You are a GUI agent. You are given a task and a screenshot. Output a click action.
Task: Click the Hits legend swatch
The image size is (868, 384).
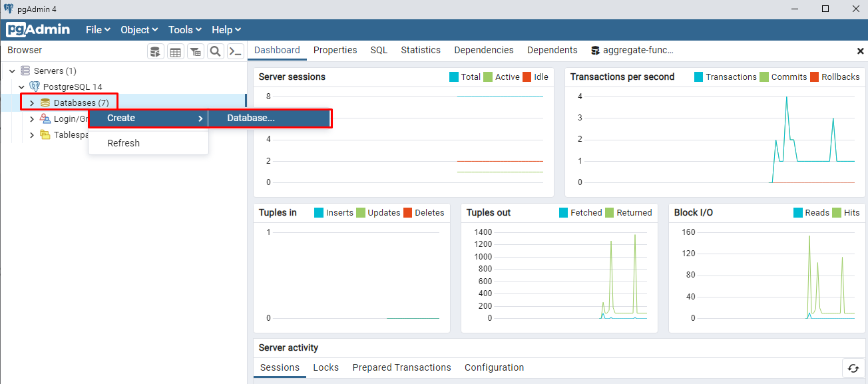pos(837,213)
